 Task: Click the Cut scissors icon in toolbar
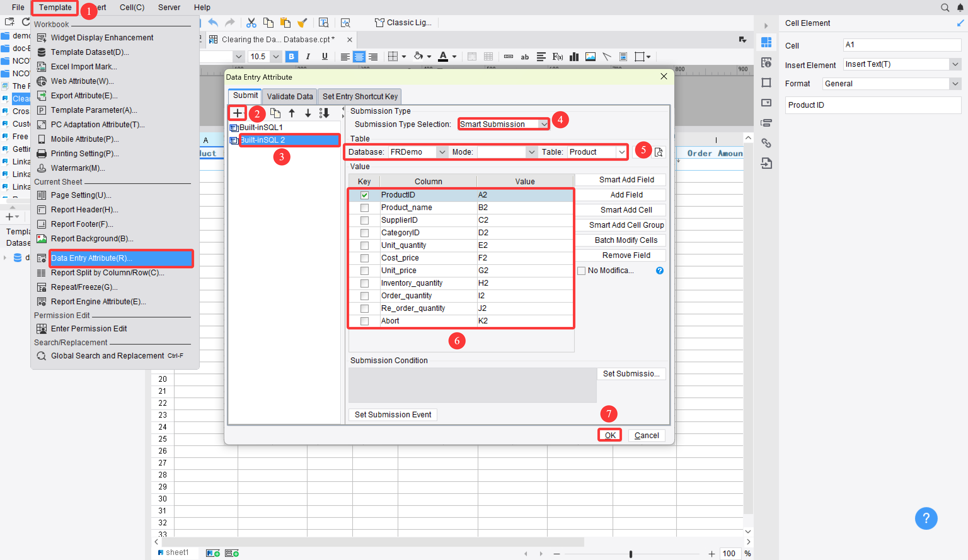pos(251,23)
